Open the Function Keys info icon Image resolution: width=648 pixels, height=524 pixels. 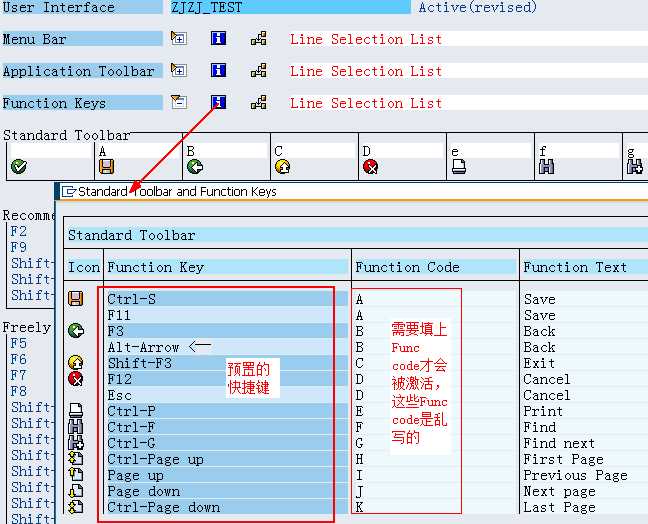[x=218, y=102]
